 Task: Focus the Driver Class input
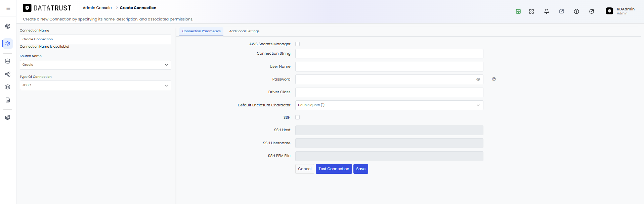pos(389,92)
